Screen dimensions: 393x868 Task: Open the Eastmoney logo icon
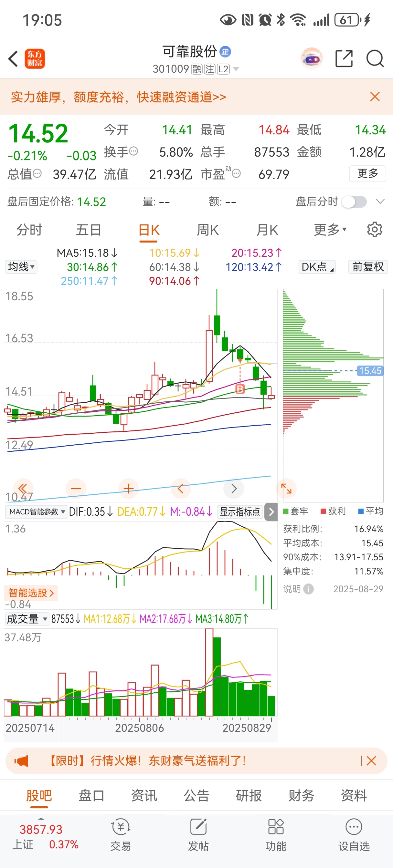[35, 59]
